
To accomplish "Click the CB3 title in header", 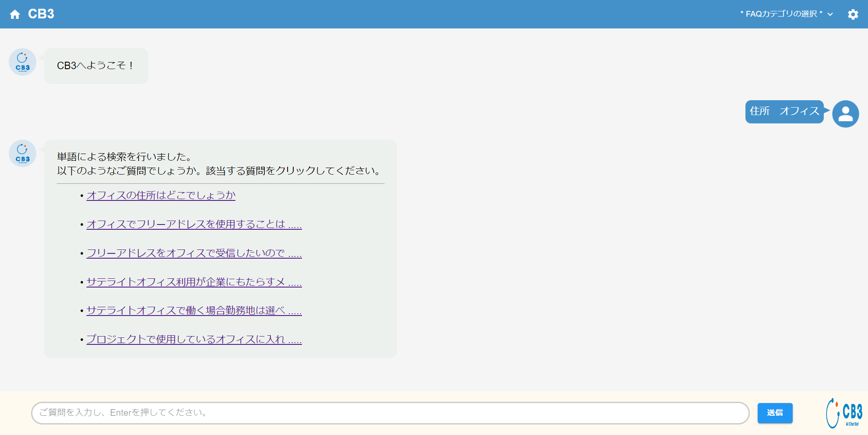I will point(41,14).
